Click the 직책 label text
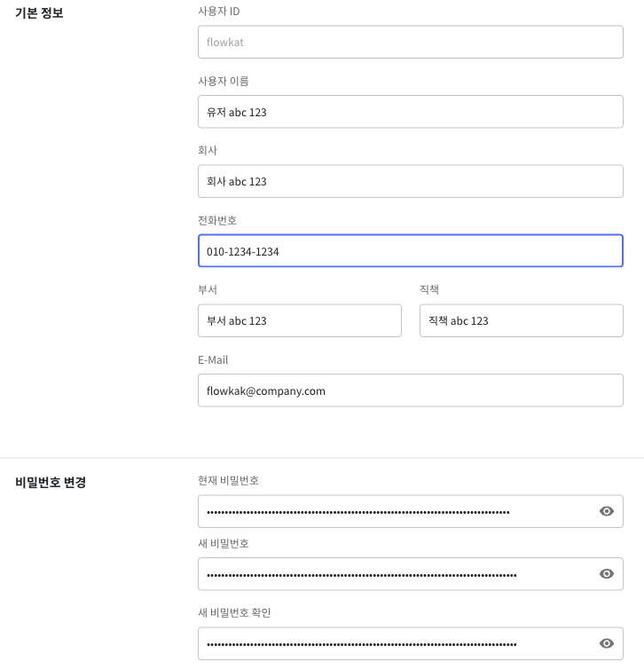Screen dimensions: 644x670 429,289
